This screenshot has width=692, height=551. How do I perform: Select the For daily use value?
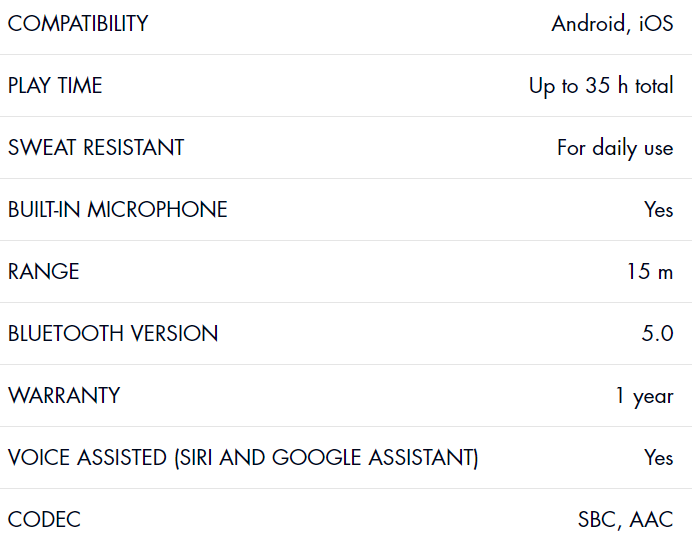(615, 148)
